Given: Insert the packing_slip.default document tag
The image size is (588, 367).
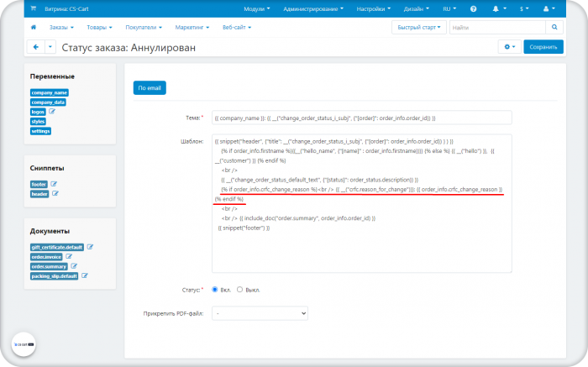Looking at the screenshot, I should (55, 276).
